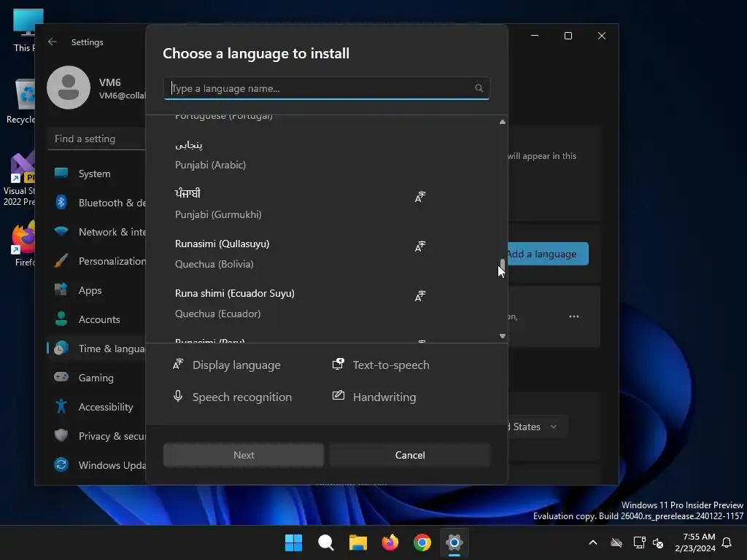Open the three-dot more options menu
The image size is (747, 560).
[573, 316]
